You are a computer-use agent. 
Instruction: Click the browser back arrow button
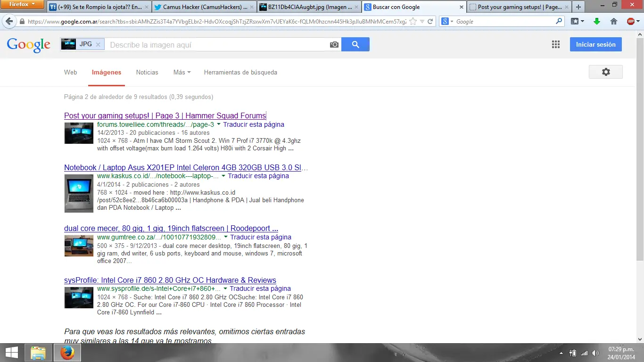tap(9, 22)
